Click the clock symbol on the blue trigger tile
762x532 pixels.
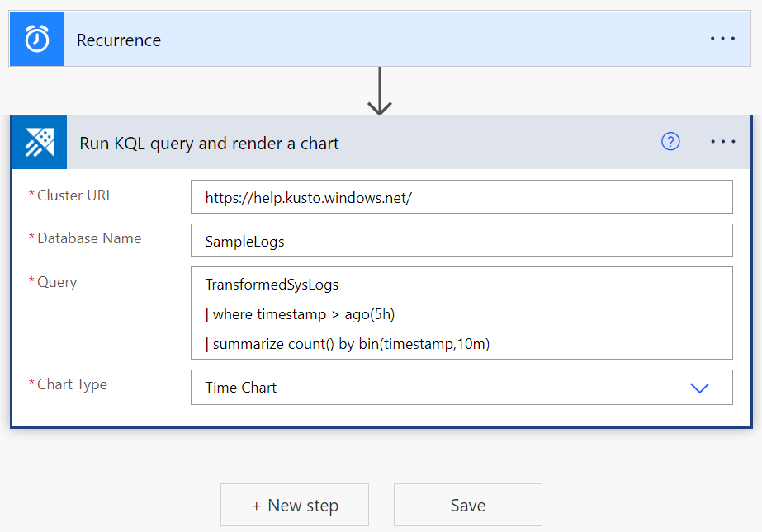(36, 38)
